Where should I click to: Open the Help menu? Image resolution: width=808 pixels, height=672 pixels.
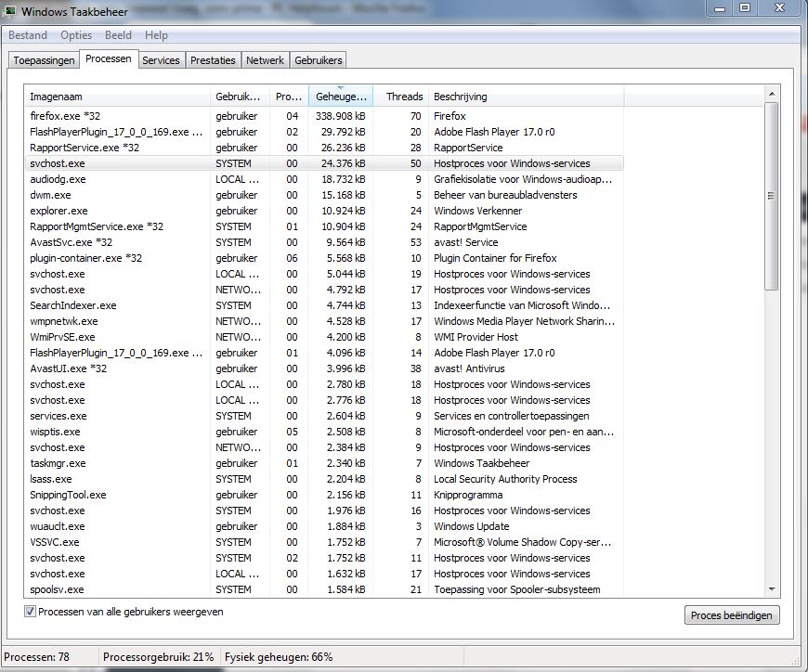pos(157,35)
